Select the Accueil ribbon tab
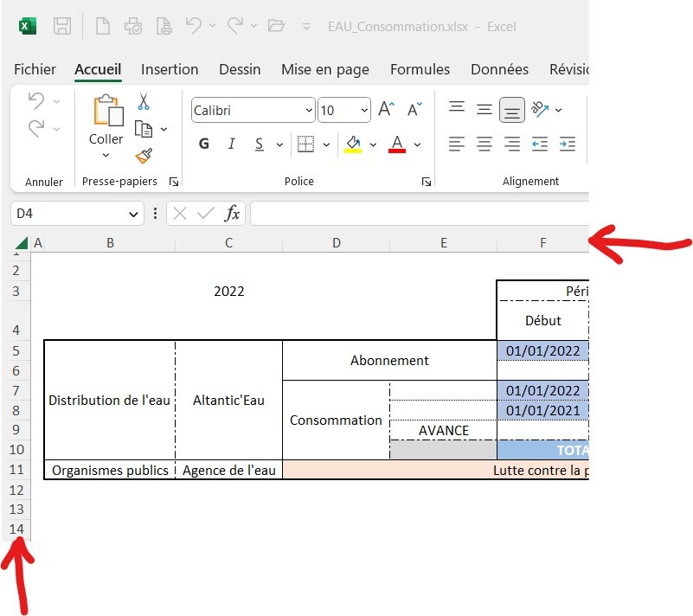Screen dimensions: 693x616 (x=98, y=69)
